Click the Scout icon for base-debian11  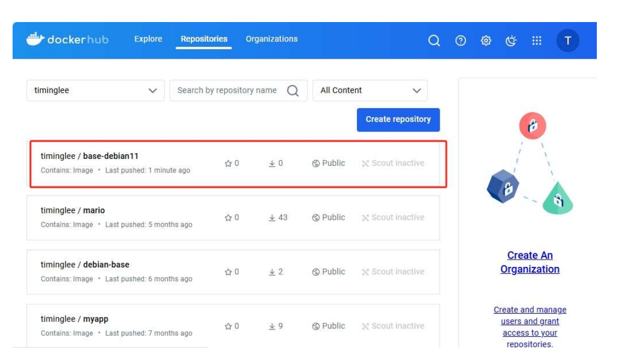(365, 164)
